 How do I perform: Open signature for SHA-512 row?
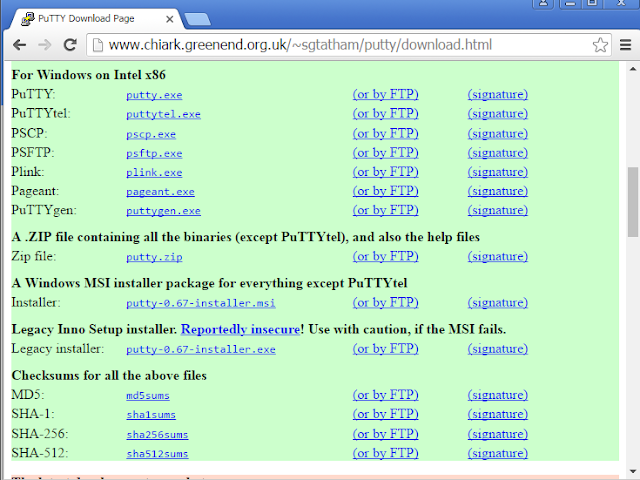click(x=498, y=453)
